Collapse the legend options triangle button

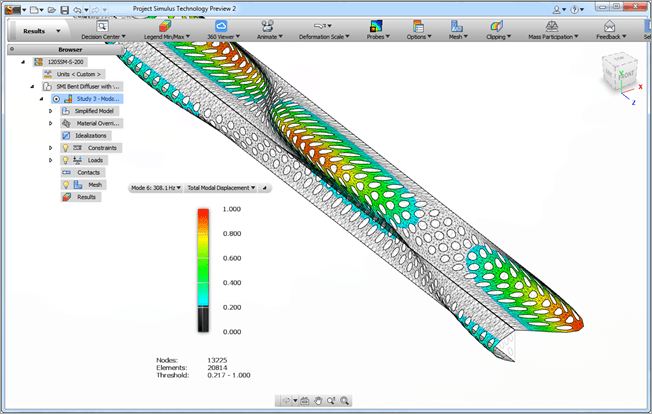click(x=264, y=188)
